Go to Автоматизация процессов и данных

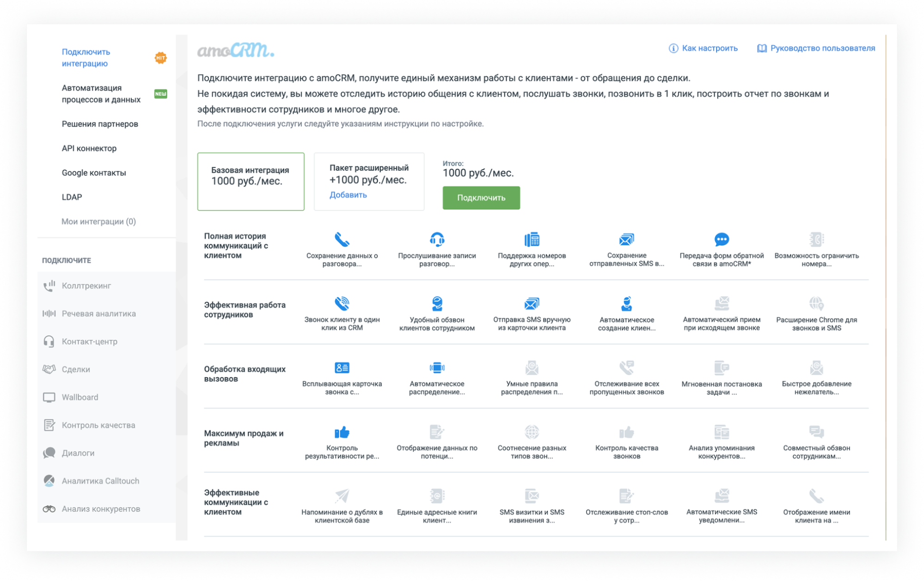(101, 94)
